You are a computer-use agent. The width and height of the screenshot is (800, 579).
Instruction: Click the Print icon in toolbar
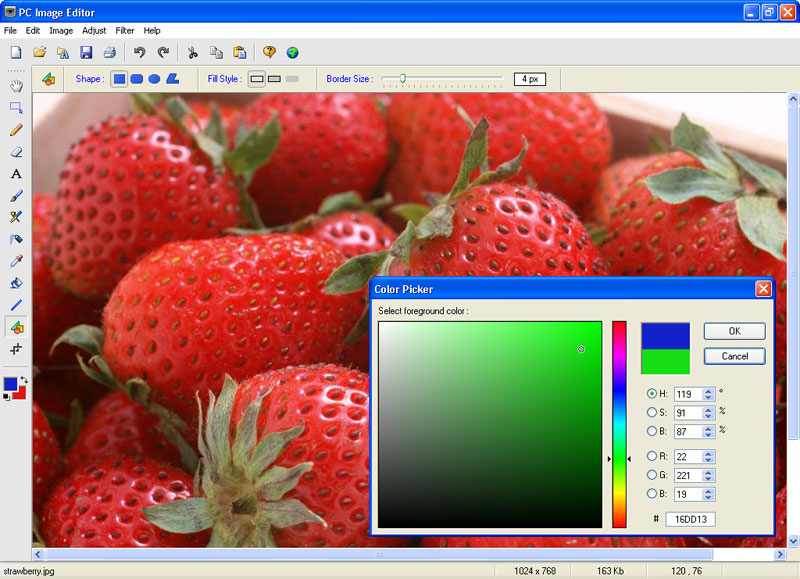click(x=109, y=52)
